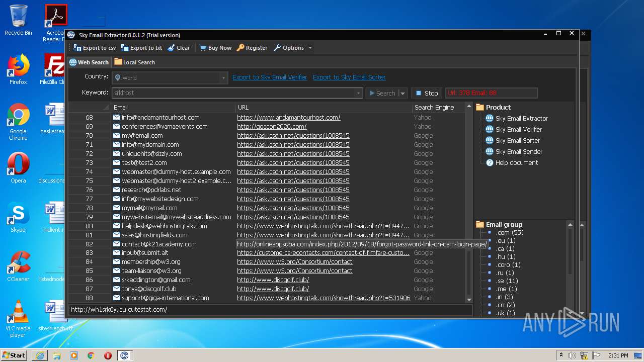Open the Skype desktop icon
The height and width of the screenshot is (362, 644).
[x=18, y=217]
